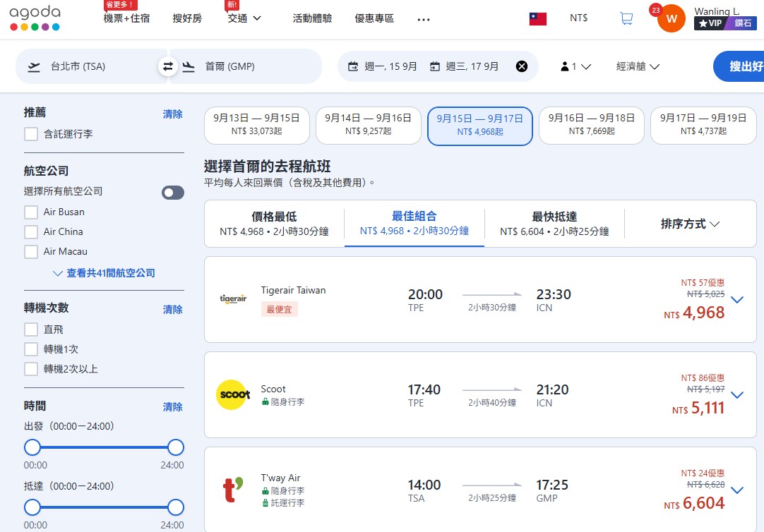
Task: Open the 經濟艙 cabin class dropdown
Action: pos(638,66)
